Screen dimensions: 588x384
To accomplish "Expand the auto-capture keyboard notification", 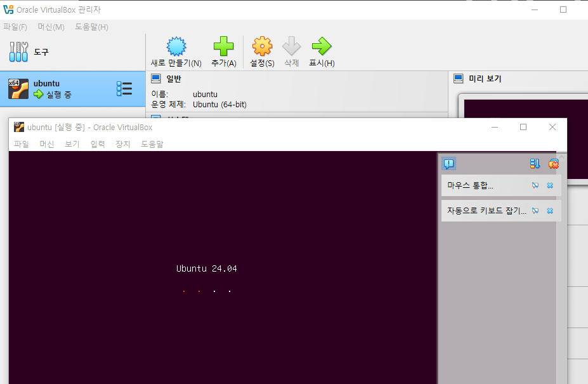I will [x=535, y=211].
